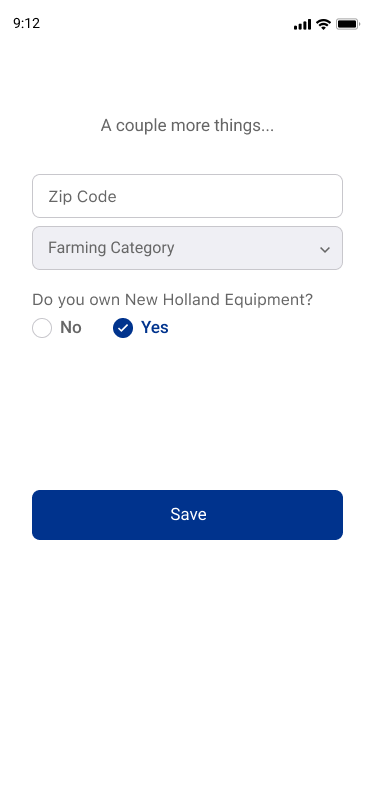
Task: Click the empty circle beside No
Action: (x=42, y=328)
